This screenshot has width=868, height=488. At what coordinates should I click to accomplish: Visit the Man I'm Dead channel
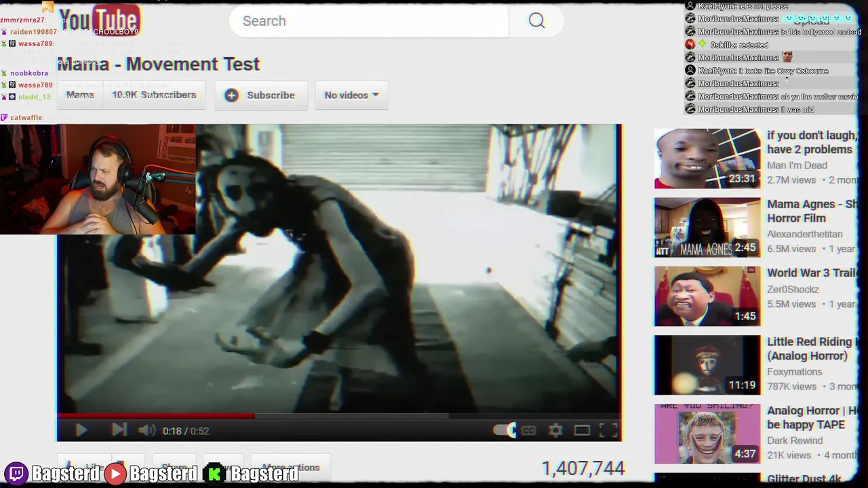pos(797,165)
